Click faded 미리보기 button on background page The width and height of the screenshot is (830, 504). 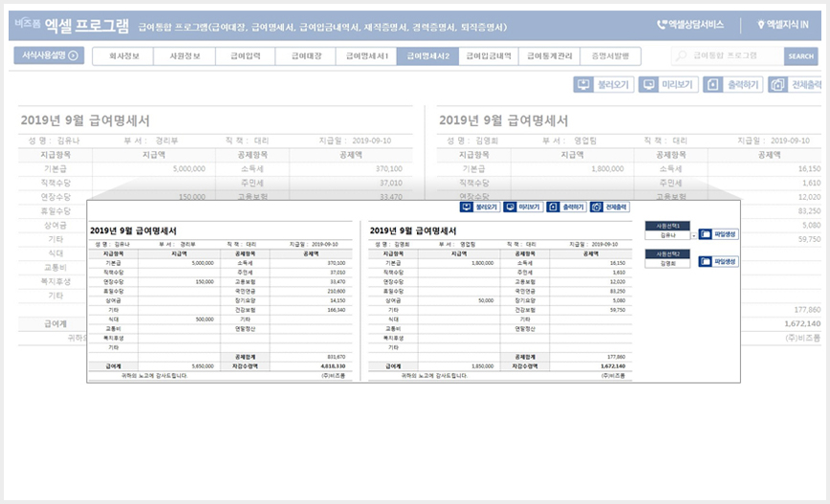pos(668,85)
